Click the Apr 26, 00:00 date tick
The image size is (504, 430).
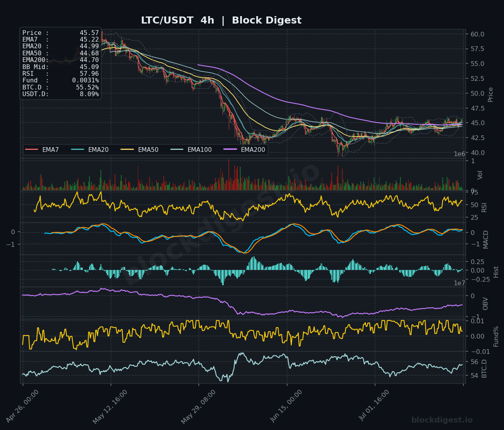coord(23,406)
